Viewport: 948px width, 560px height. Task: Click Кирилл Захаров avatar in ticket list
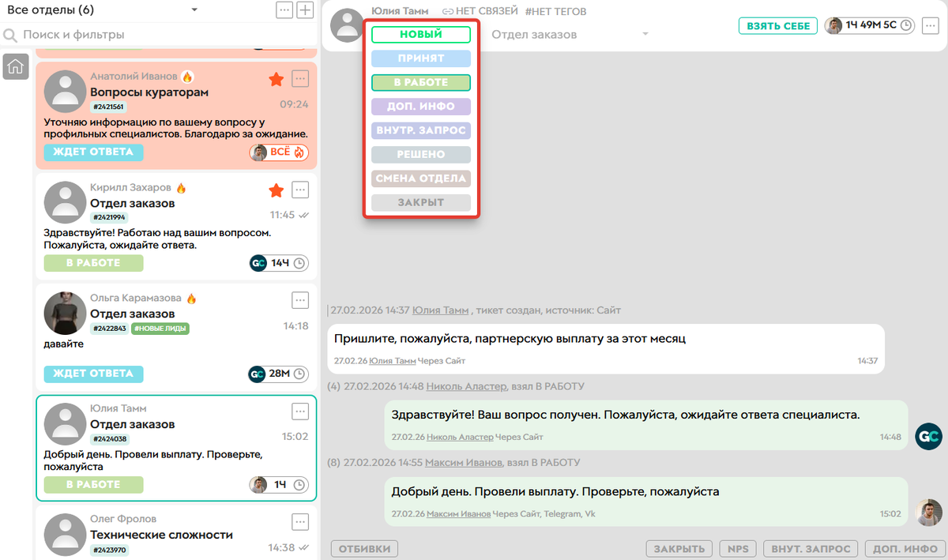point(64,201)
